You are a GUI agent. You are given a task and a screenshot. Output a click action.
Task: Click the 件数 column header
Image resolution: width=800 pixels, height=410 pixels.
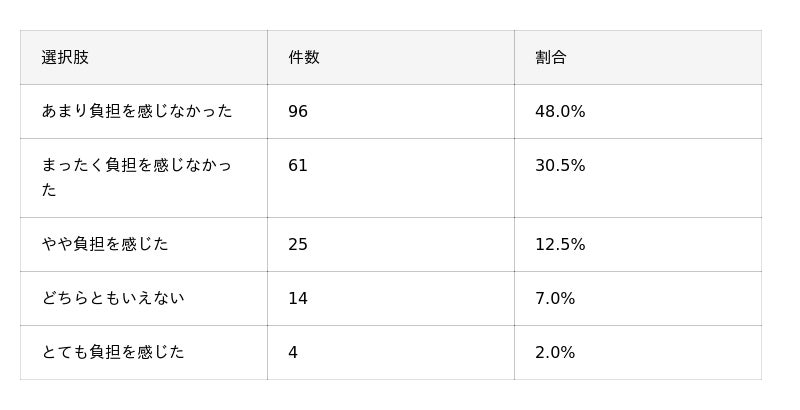391,58
